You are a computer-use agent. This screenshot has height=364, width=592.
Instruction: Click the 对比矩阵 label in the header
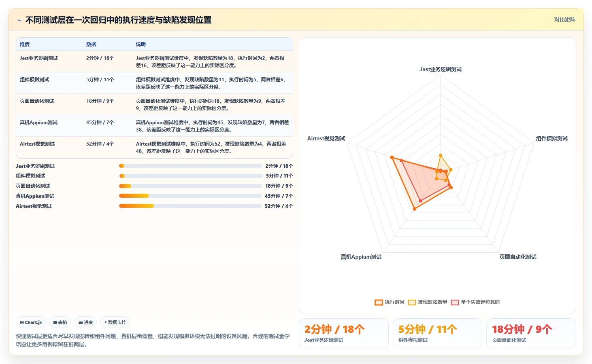pyautogui.click(x=564, y=20)
